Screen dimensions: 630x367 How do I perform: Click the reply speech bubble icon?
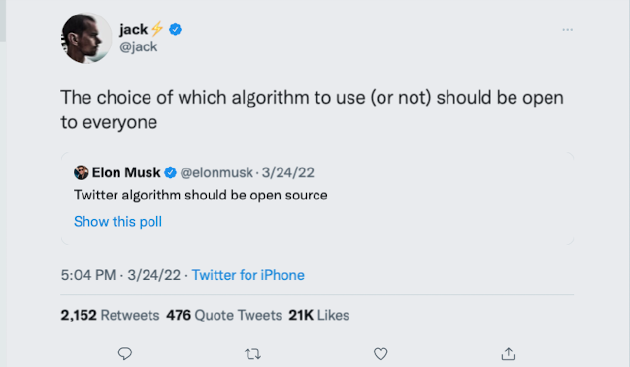click(x=125, y=354)
